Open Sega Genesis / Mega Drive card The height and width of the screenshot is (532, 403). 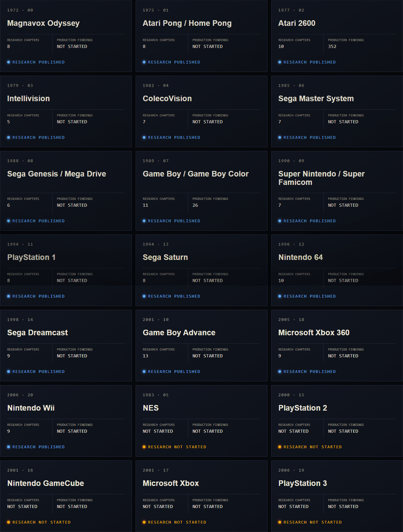[66, 191]
